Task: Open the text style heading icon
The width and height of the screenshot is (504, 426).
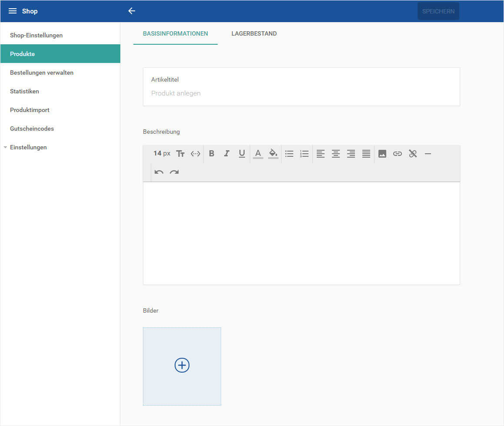Action: pyautogui.click(x=180, y=154)
